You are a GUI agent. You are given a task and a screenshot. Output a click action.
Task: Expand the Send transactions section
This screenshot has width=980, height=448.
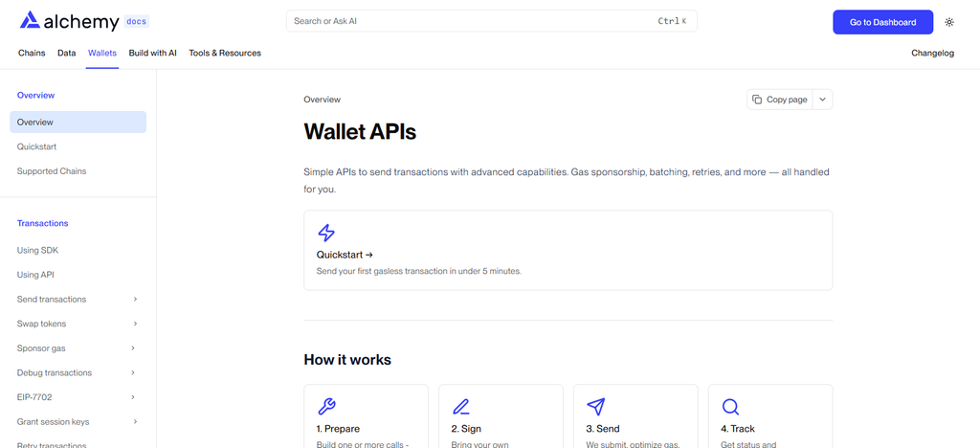pyautogui.click(x=135, y=300)
